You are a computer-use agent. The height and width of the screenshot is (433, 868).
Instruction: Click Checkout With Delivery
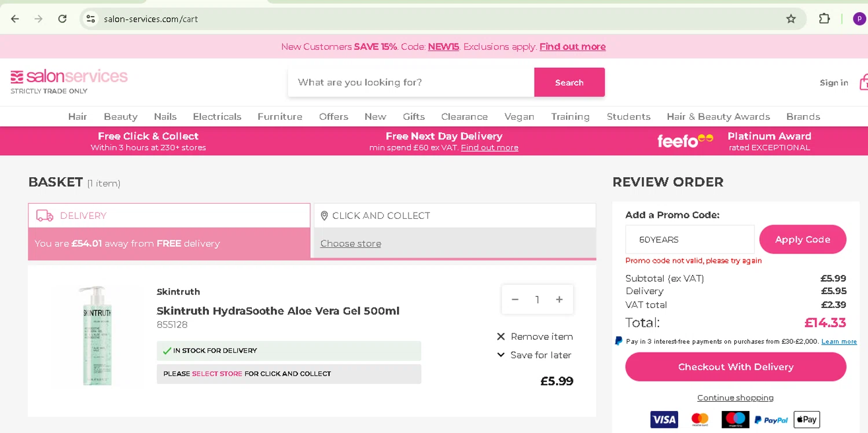(x=735, y=366)
